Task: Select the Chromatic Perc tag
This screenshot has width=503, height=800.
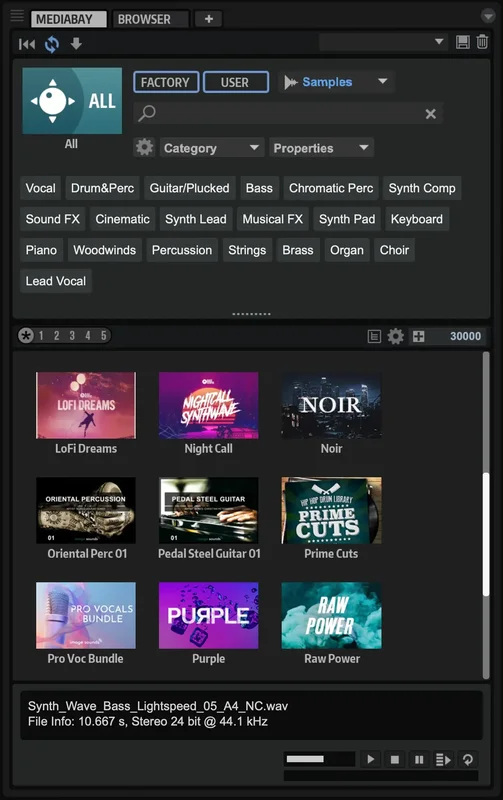Action: [x=331, y=188]
